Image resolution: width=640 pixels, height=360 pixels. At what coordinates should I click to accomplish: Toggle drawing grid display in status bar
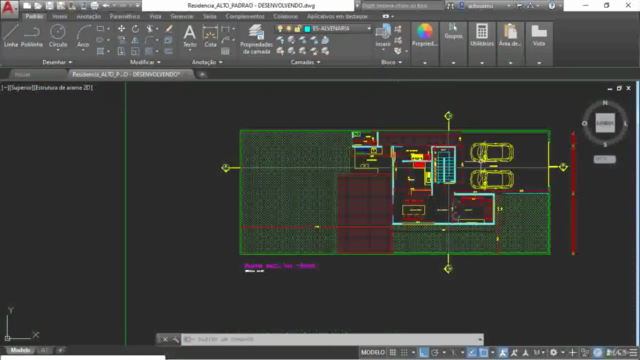click(x=393, y=352)
